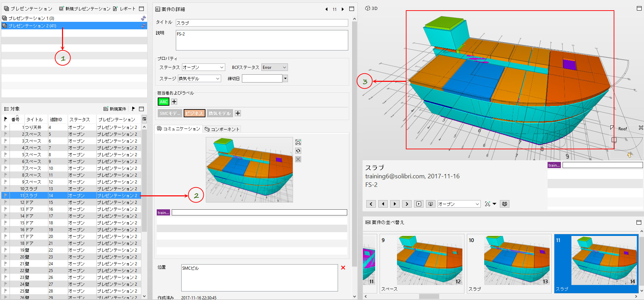The height and width of the screenshot is (300, 644).
Task: Click the comment field in コミュニケーション tab
Action: coord(259,212)
